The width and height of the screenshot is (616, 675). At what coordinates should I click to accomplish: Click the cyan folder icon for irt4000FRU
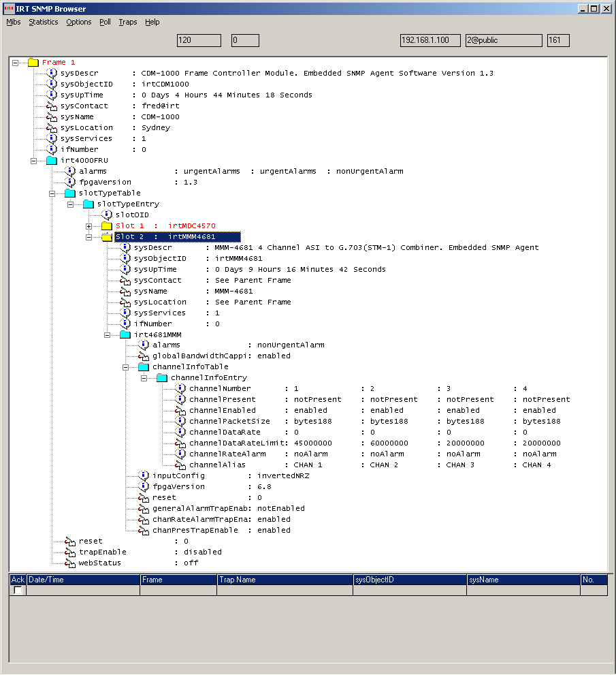pos(52,160)
